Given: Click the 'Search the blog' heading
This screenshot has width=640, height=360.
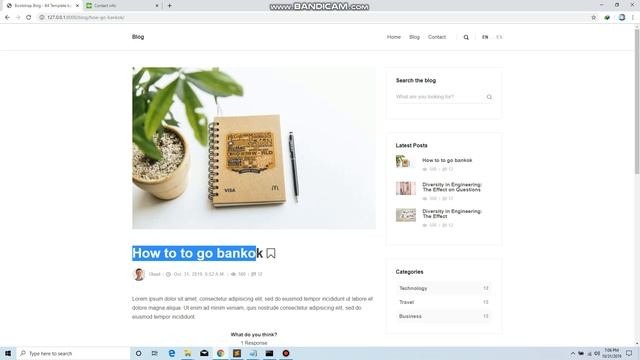Looking at the screenshot, I should tap(416, 80).
